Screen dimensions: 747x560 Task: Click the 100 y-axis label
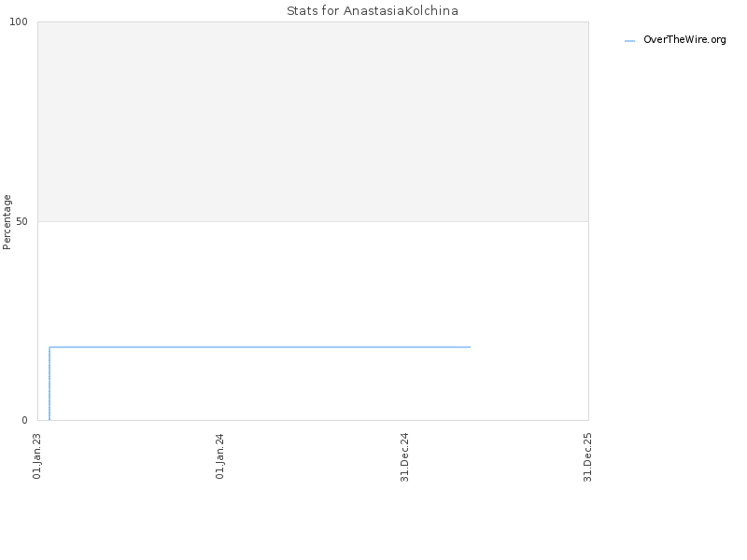(x=19, y=21)
